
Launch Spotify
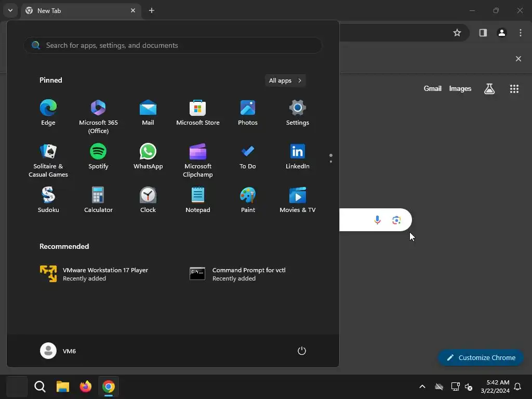tap(98, 156)
